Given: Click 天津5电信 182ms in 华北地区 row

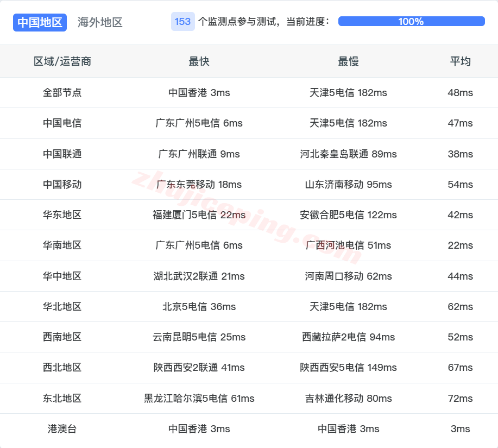Looking at the screenshot, I should click(x=349, y=306).
